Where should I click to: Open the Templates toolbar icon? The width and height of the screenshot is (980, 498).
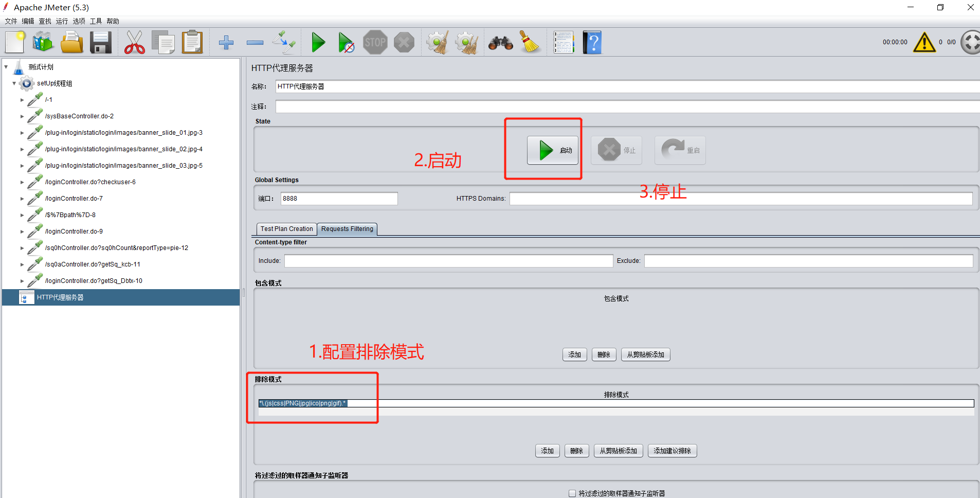tap(43, 42)
